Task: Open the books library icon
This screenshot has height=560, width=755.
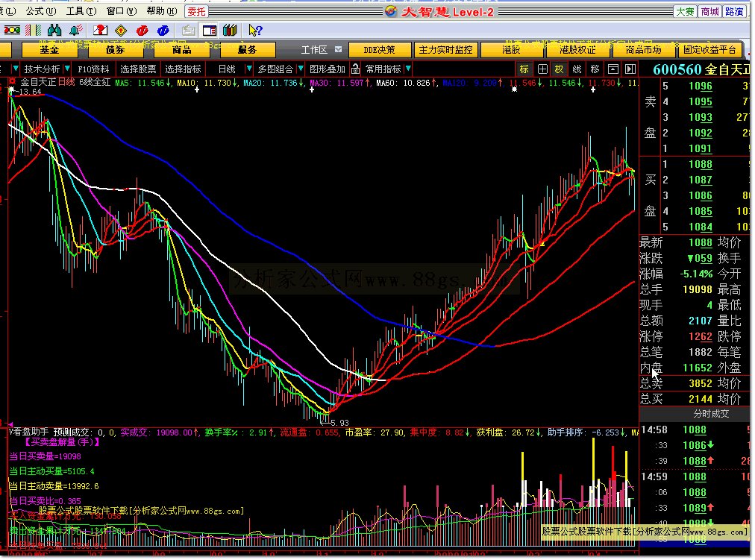Action: click(x=231, y=31)
